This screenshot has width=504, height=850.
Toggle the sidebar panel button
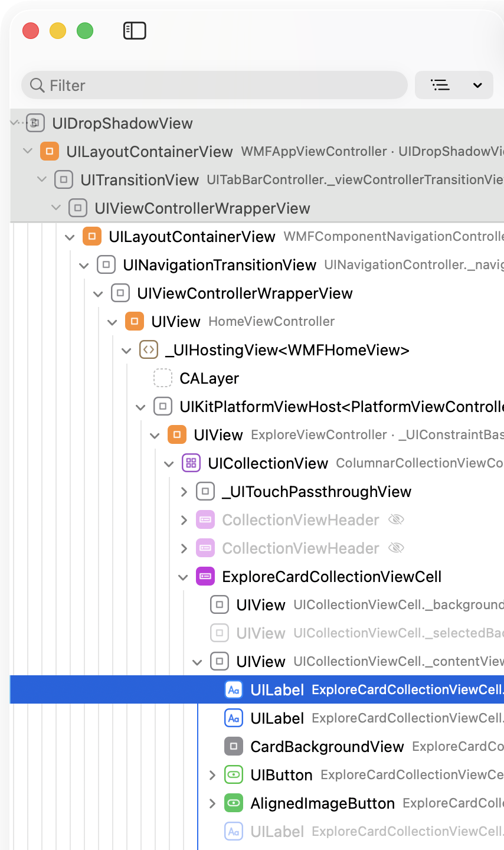click(x=135, y=31)
